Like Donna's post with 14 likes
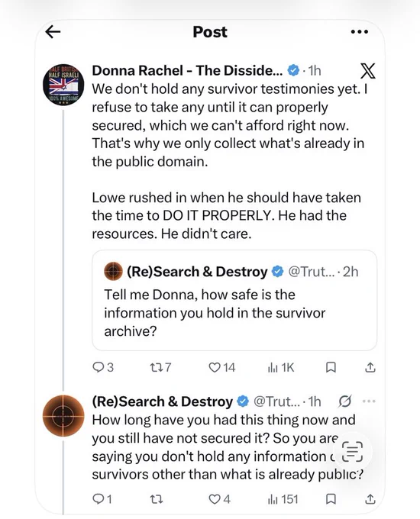Image resolution: width=420 pixels, height=519 pixels. [222, 367]
